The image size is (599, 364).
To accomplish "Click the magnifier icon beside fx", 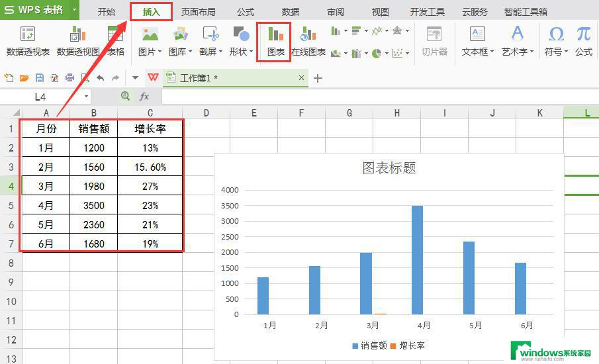I will 125,96.
